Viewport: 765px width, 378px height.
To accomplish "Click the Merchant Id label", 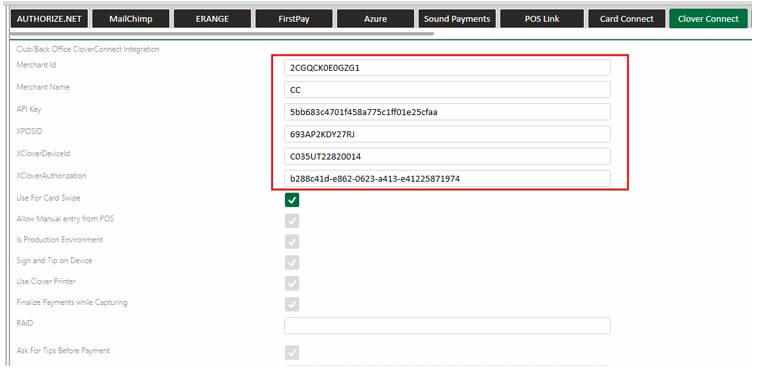I will [36, 65].
